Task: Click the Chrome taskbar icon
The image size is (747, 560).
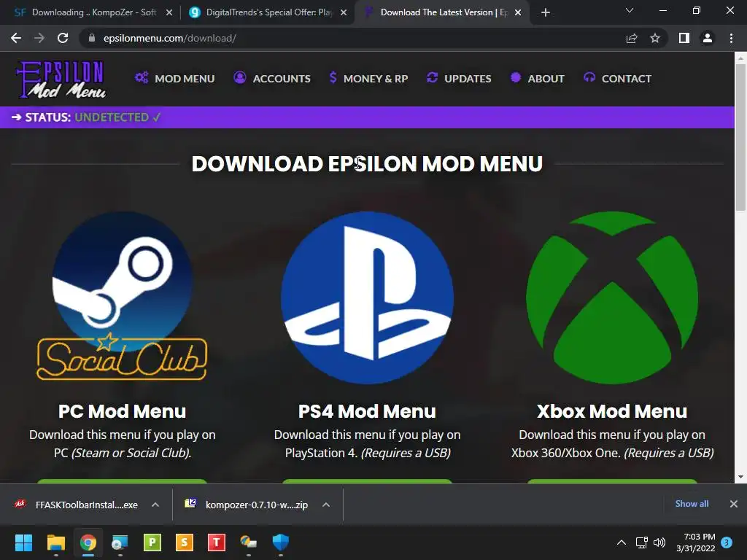Action: 88,542
